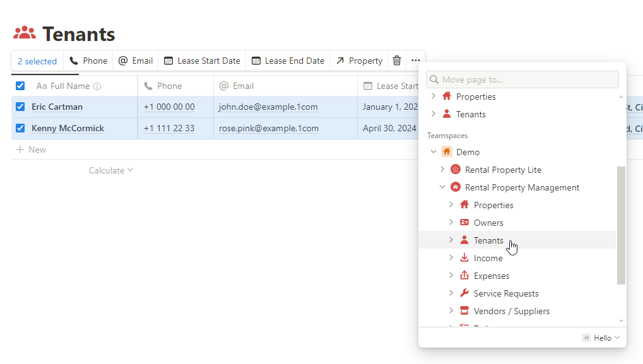Screen dimensions: 643x364
Task: Click the scrollbar down arrow in dialog
Action: 621,321
